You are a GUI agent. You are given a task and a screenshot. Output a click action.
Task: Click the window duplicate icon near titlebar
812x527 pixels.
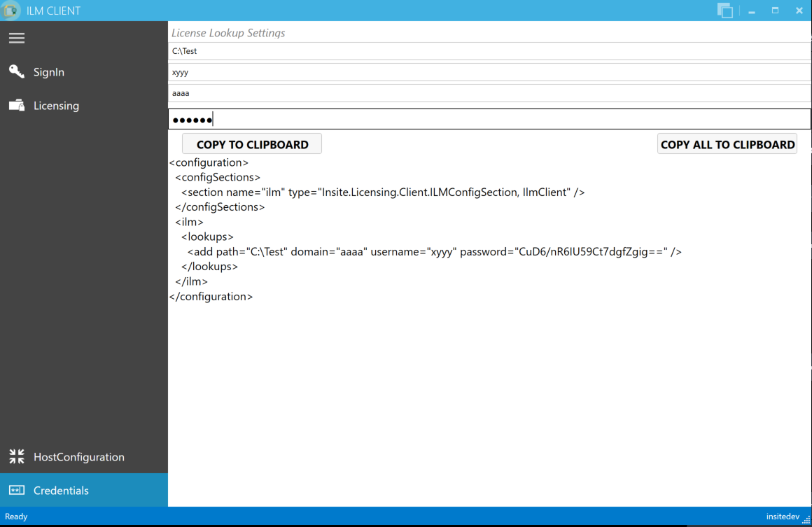click(725, 10)
